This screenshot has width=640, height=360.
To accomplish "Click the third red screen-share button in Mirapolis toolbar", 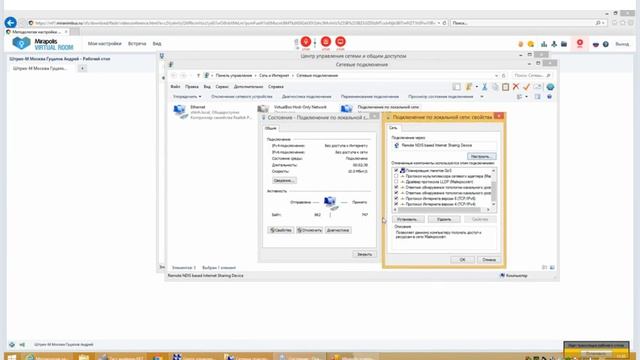I will [340, 42].
